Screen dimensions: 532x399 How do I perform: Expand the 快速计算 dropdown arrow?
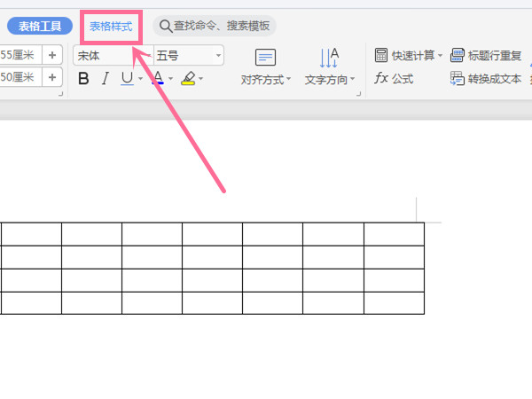pyautogui.click(x=440, y=55)
